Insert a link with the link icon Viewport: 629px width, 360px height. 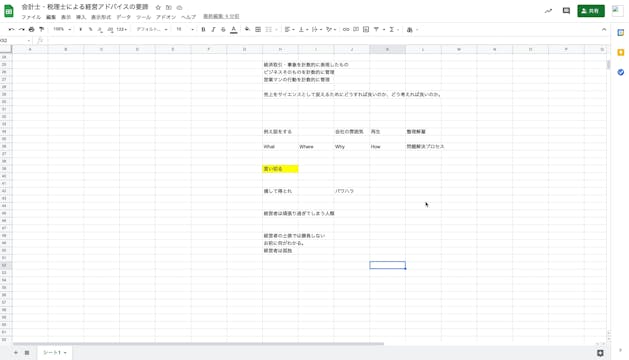click(x=346, y=29)
